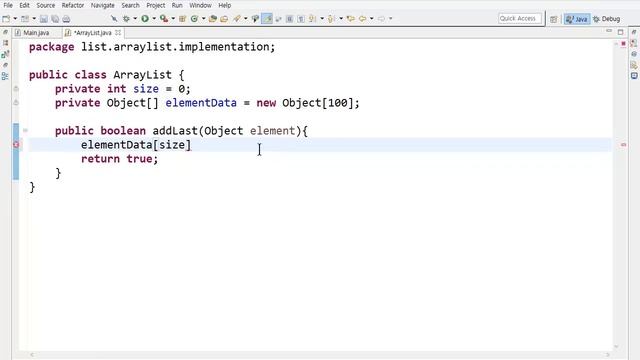Open the Forward history dropdown arrow
Image resolution: width=640 pixels, height=360 pixels.
click(390, 19)
